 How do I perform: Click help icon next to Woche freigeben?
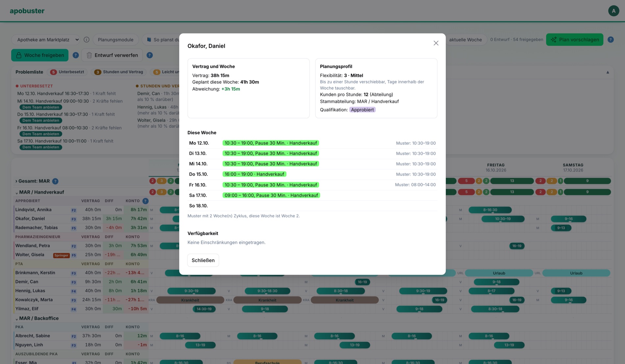(x=76, y=55)
